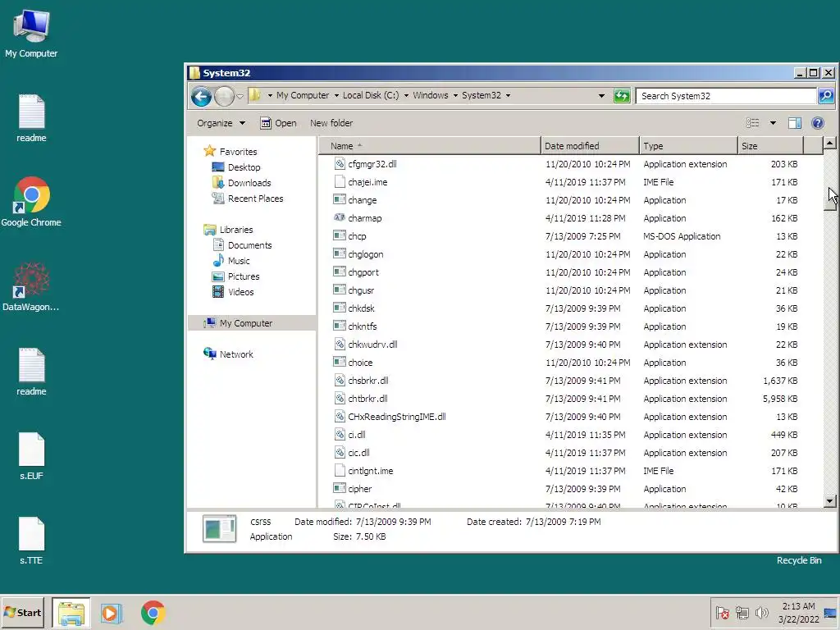This screenshot has height=630, width=840.
Task: Expand the address bar history dropdown
Action: point(601,96)
